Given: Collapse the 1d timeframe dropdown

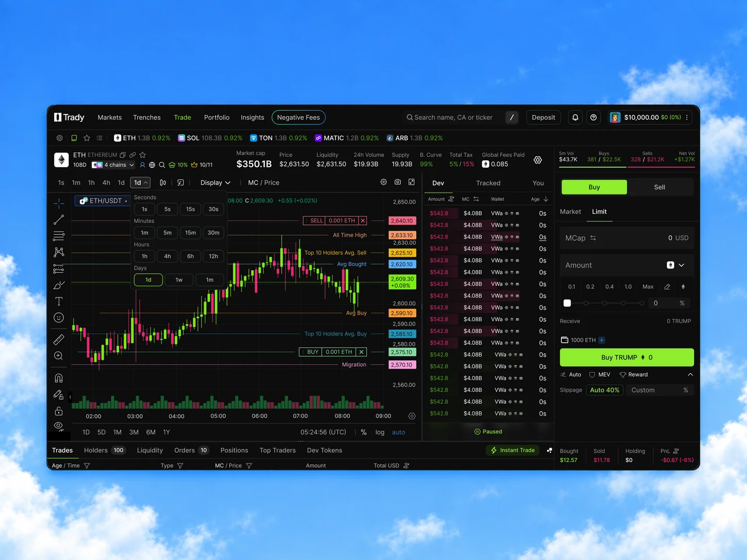Looking at the screenshot, I should [141, 183].
